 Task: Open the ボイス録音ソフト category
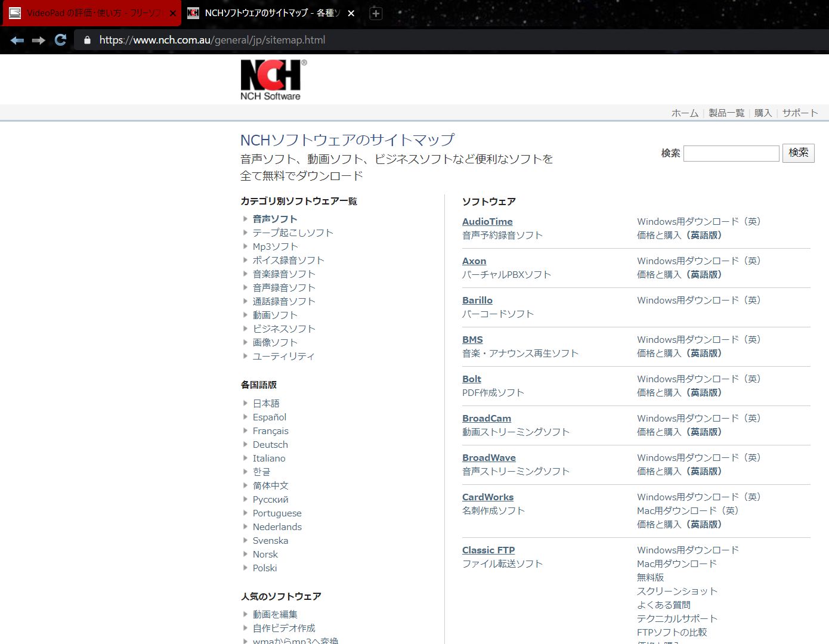point(289,260)
